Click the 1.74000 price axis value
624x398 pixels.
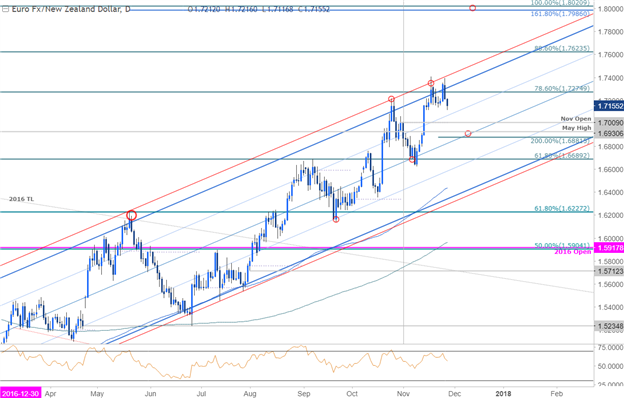pos(609,78)
